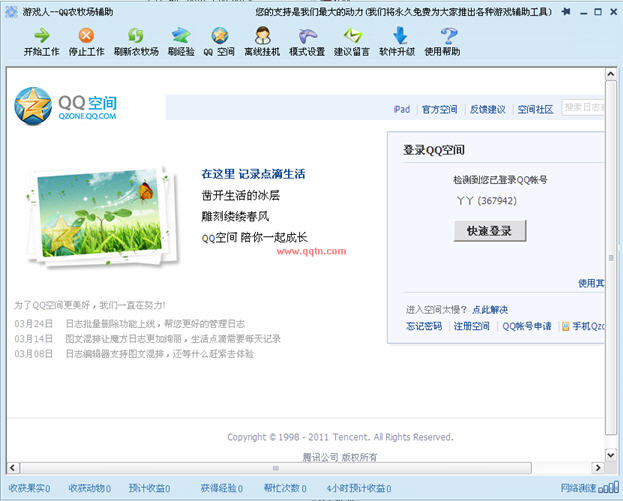The height and width of the screenshot is (501, 623).
Task: Open the 官方空间 navigation link
Action: 439,109
